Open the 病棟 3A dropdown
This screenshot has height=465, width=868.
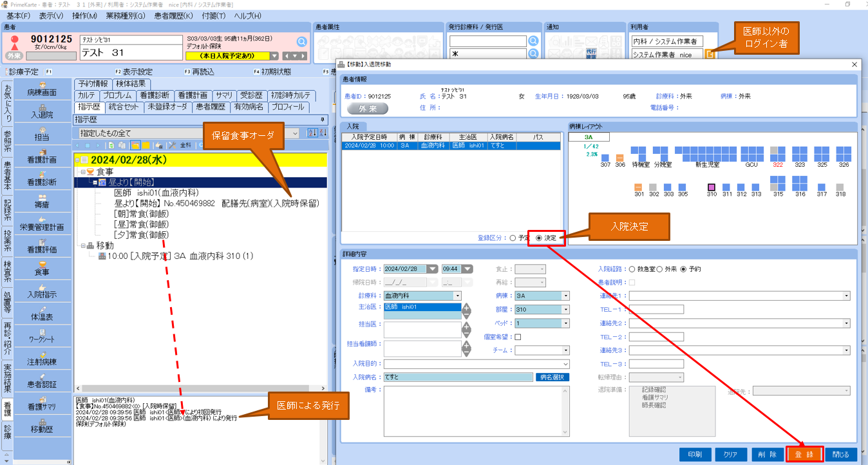(x=542, y=296)
